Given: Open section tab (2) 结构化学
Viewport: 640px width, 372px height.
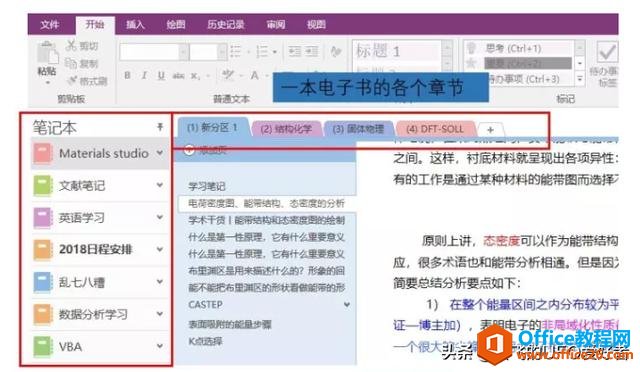Looking at the screenshot, I should [x=286, y=129].
